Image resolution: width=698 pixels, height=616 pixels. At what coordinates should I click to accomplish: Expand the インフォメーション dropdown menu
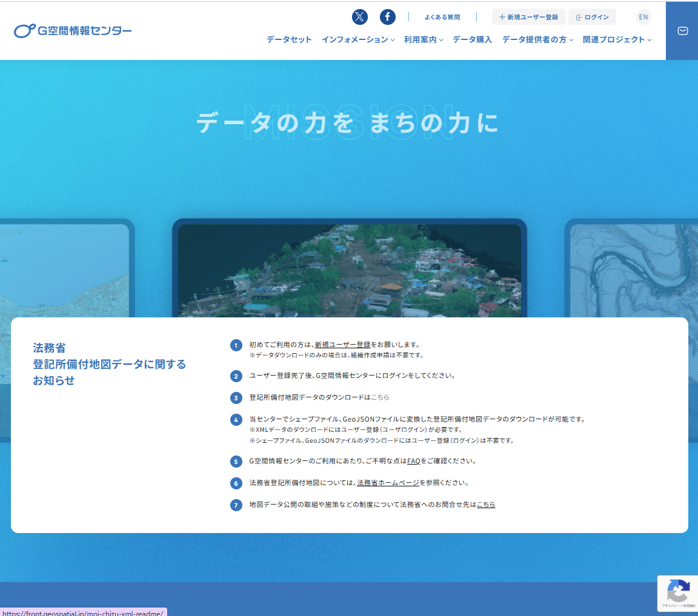click(357, 39)
